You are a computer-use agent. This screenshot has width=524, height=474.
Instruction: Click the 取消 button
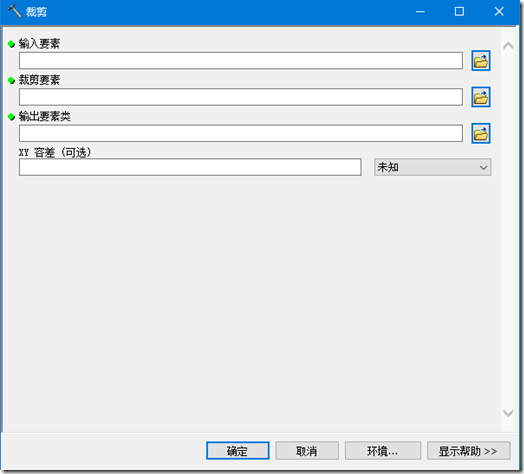point(307,451)
